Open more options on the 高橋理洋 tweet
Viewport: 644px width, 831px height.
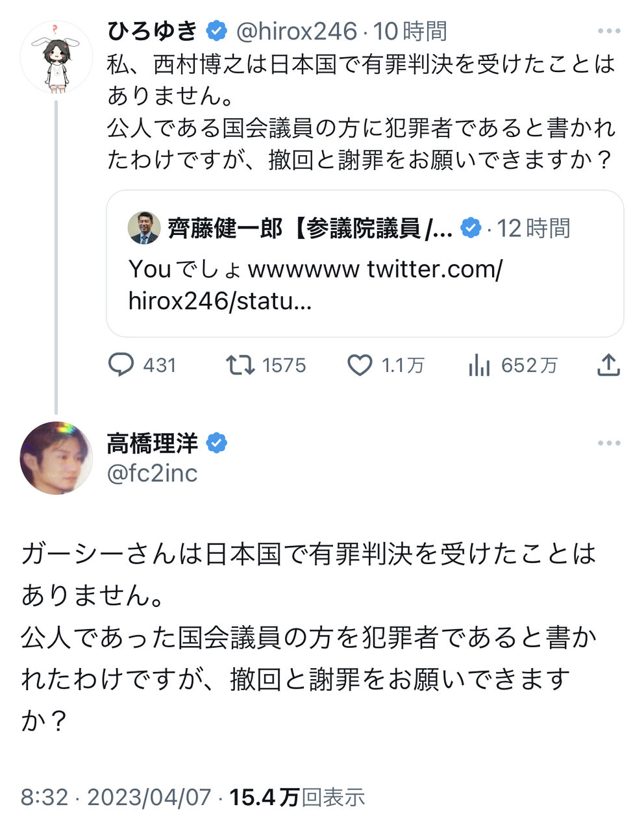[x=609, y=443]
